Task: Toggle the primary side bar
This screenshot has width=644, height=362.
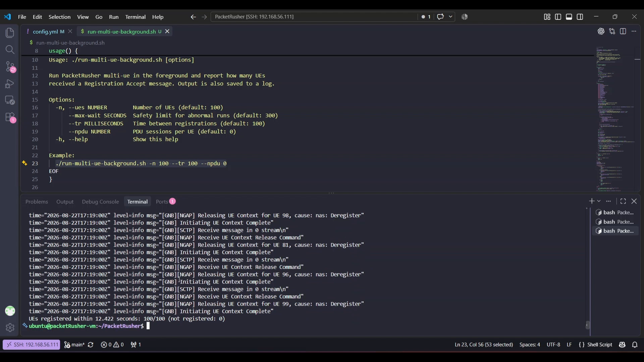Action: (558, 17)
